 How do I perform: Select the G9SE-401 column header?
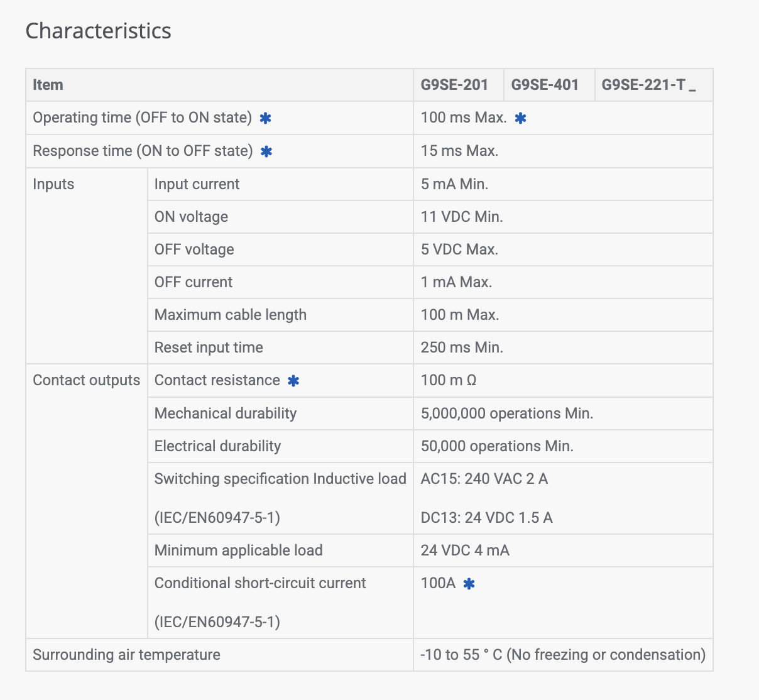pos(549,85)
